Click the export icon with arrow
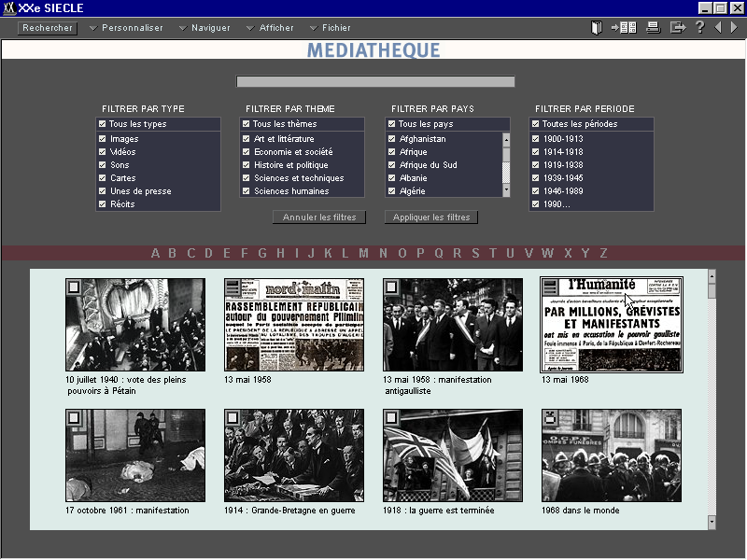747x560 pixels. pos(678,28)
